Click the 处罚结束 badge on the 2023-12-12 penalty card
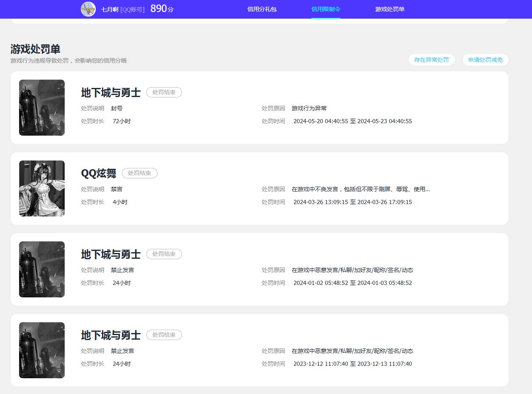The height and width of the screenshot is (394, 532). tap(164, 335)
